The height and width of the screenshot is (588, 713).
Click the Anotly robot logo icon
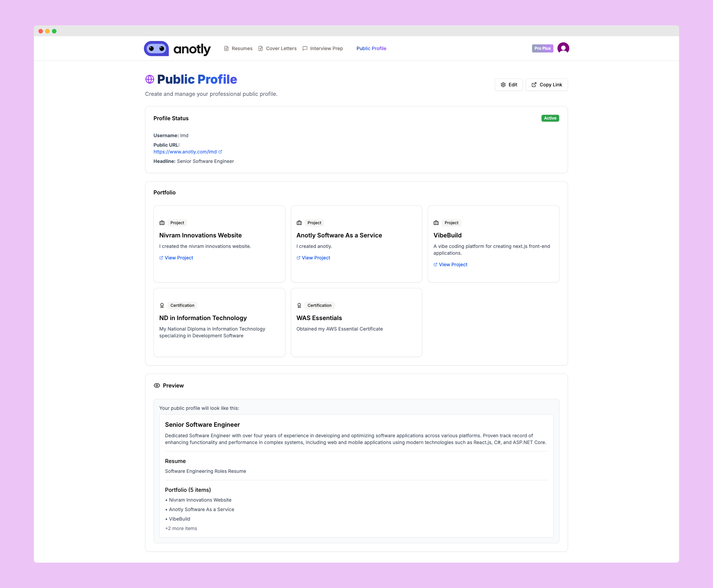[x=156, y=49]
